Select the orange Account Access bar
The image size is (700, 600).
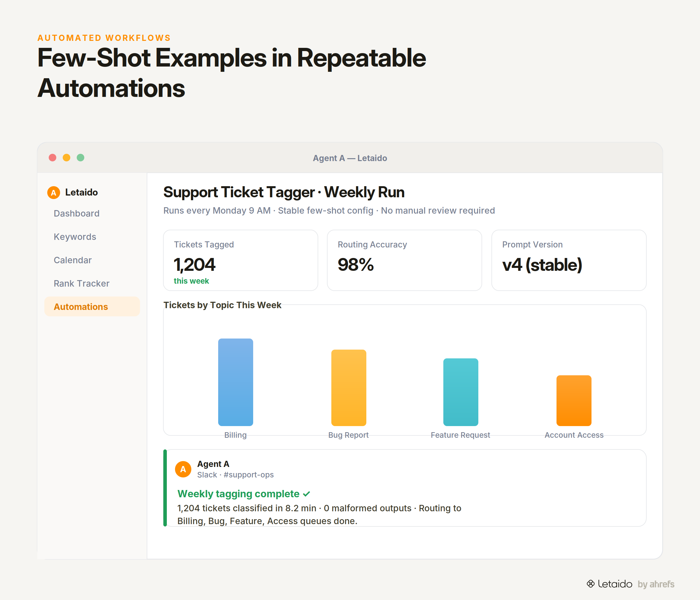(574, 401)
